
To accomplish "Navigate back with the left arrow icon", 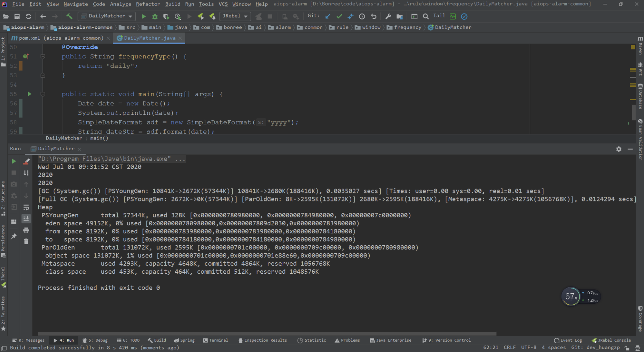I will coord(43,16).
